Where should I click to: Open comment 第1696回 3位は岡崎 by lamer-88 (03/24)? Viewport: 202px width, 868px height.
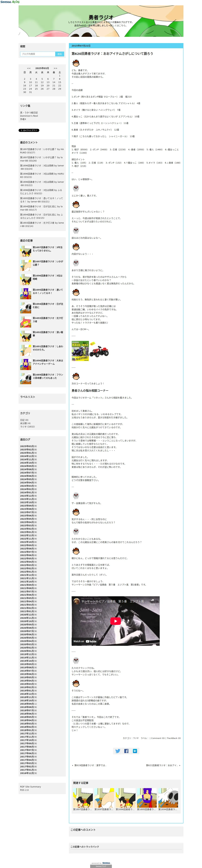pos(42,167)
